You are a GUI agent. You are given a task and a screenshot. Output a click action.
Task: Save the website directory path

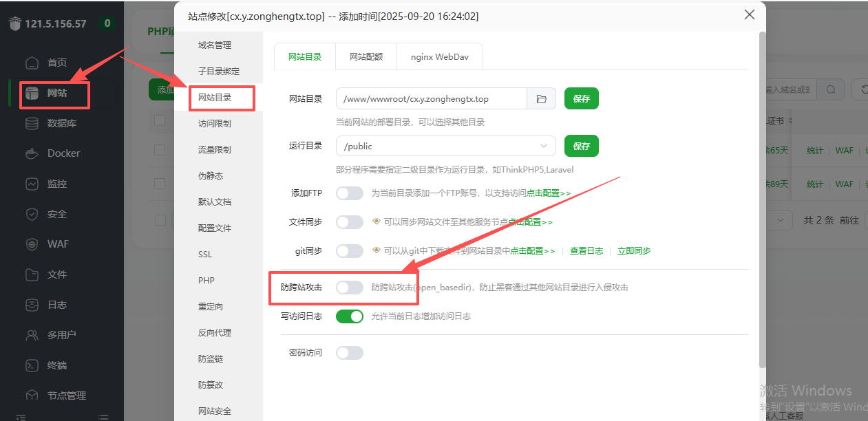pos(581,99)
